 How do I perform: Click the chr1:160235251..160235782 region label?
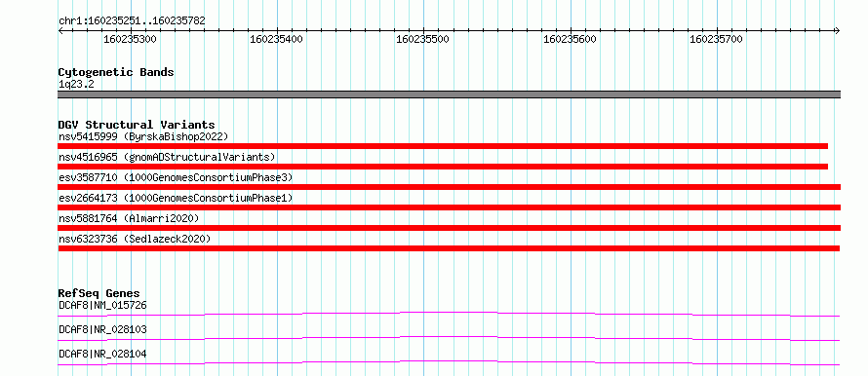point(132,21)
